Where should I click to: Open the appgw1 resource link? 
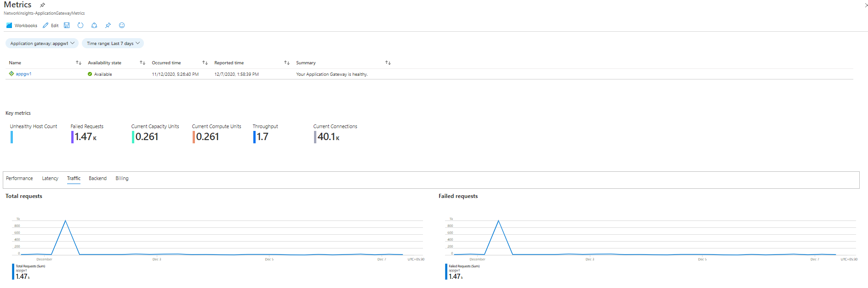23,73
